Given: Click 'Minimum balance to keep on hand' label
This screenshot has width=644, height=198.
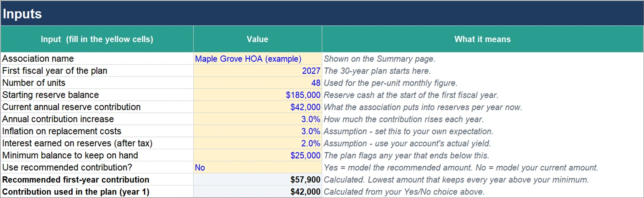Looking at the screenshot, I should [x=70, y=155].
